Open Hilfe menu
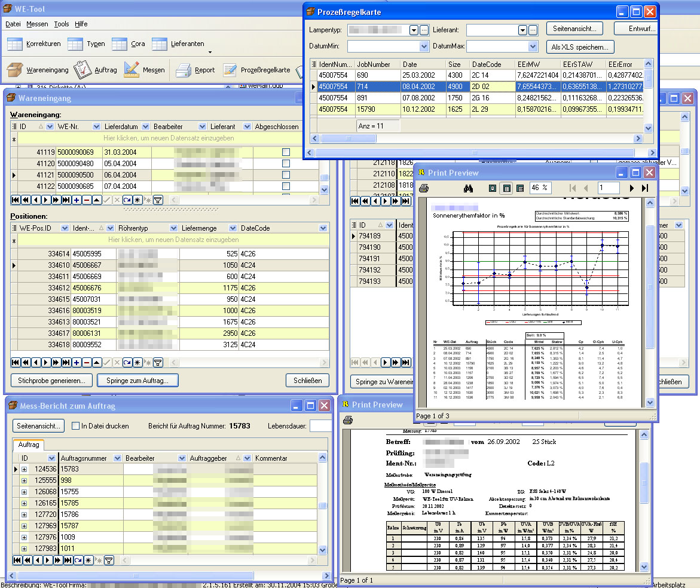The height and width of the screenshot is (588, 700). tap(81, 24)
